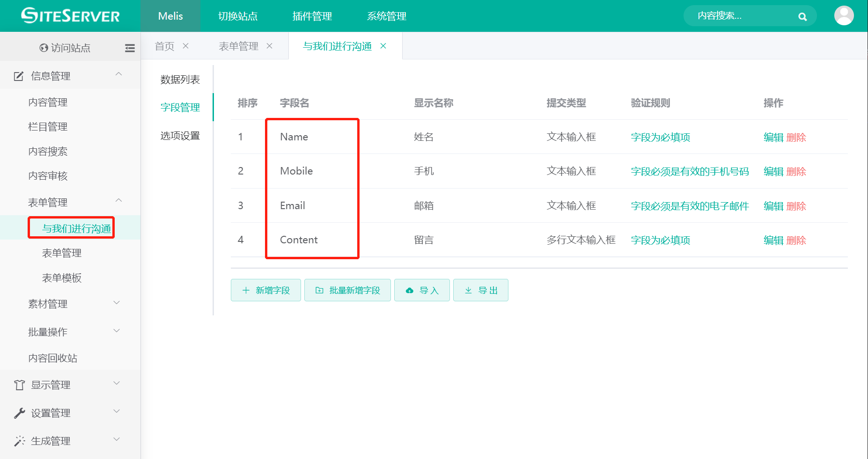Click the search magnifier icon

click(x=802, y=17)
